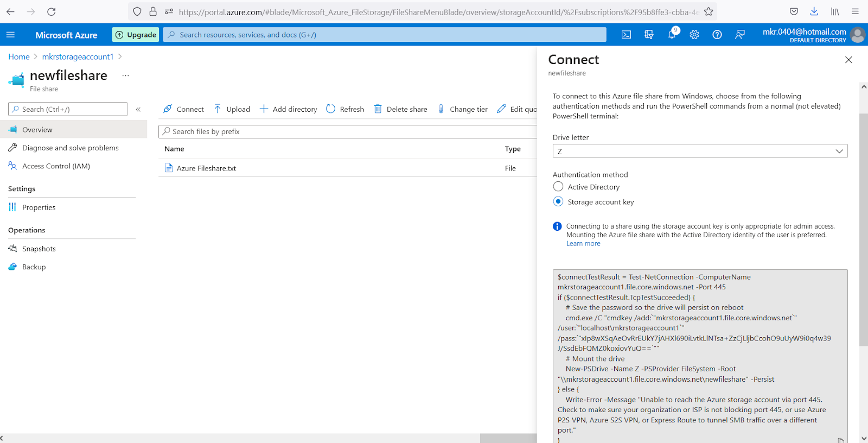Click Refresh in the command bar

pyautogui.click(x=345, y=109)
